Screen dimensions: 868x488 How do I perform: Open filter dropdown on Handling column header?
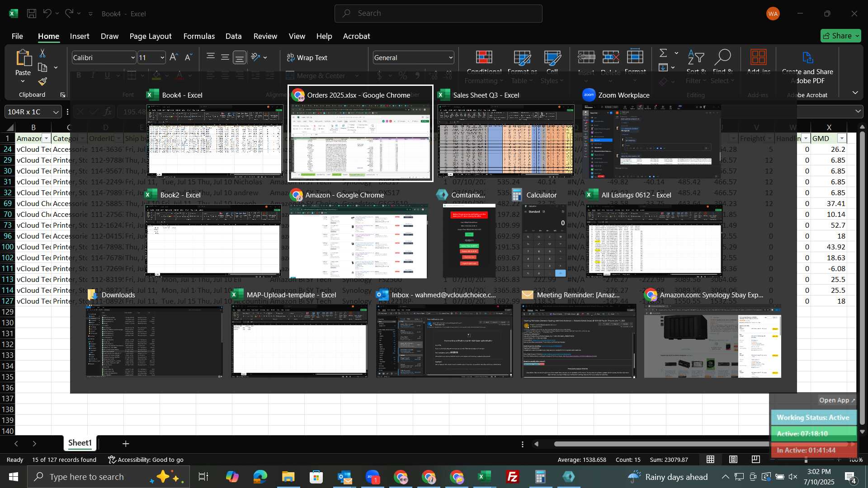coord(806,138)
